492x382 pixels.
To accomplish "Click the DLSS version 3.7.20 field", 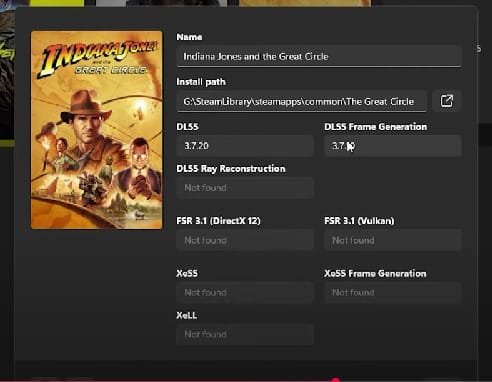I will pyautogui.click(x=245, y=146).
